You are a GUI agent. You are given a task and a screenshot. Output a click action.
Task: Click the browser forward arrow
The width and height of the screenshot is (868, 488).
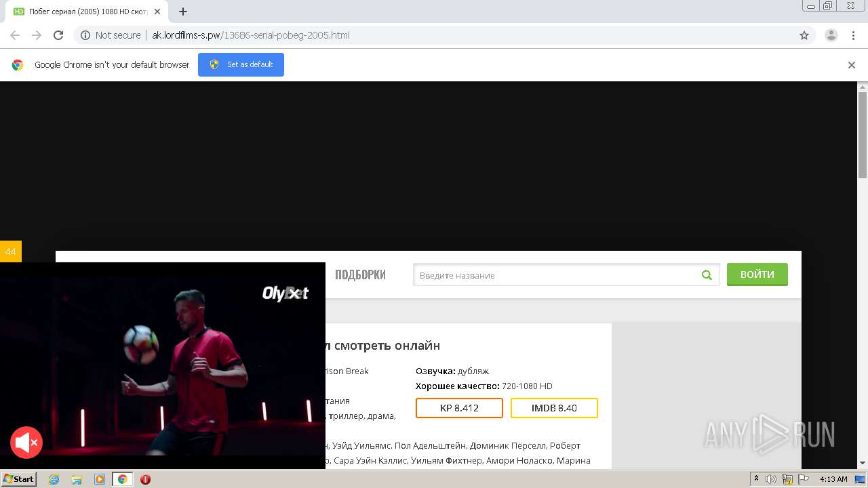coord(37,35)
